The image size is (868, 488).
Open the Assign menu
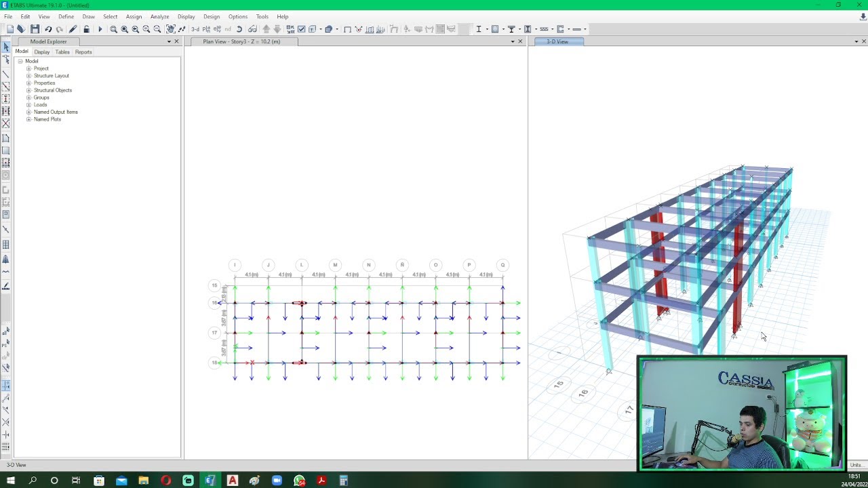tap(134, 16)
